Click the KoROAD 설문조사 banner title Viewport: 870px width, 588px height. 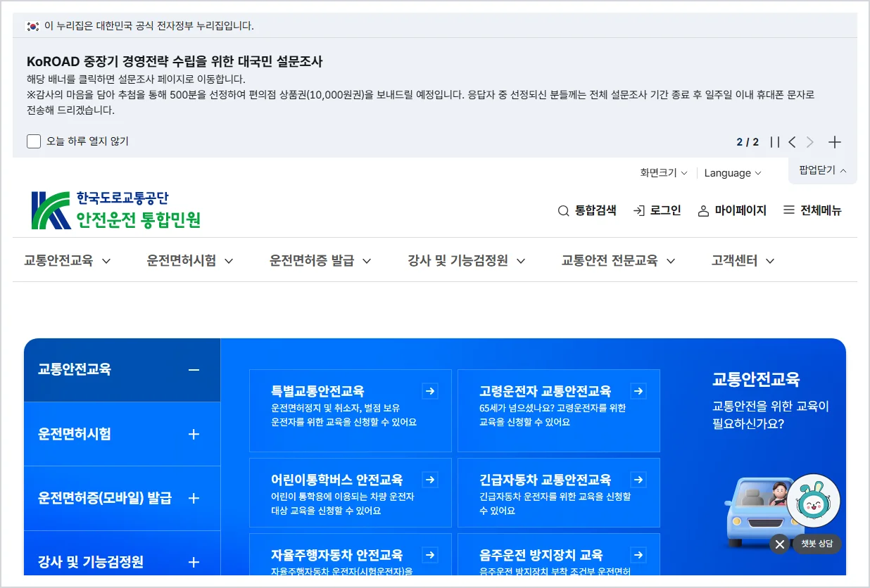pyautogui.click(x=175, y=61)
